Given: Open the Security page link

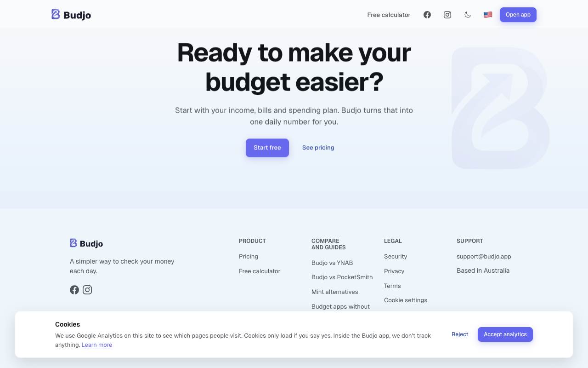Looking at the screenshot, I should point(396,257).
